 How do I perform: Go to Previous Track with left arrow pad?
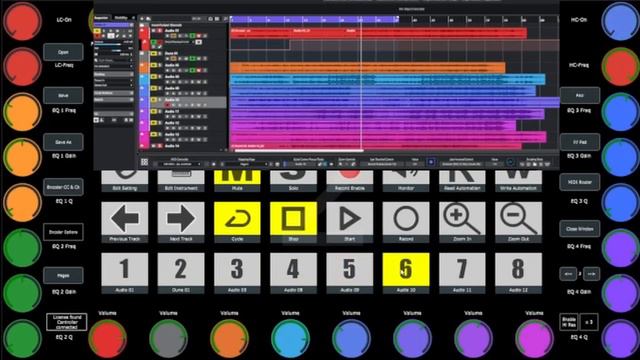coord(125,222)
